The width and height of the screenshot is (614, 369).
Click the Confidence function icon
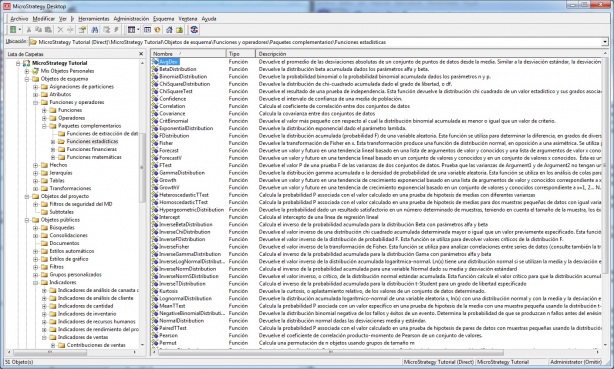click(155, 99)
